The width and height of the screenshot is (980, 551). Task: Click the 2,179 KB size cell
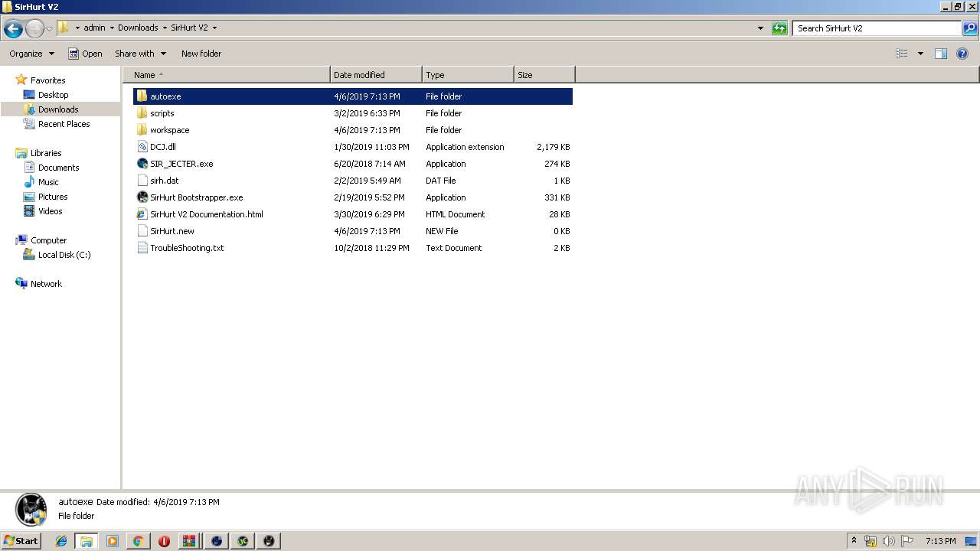[x=553, y=147]
